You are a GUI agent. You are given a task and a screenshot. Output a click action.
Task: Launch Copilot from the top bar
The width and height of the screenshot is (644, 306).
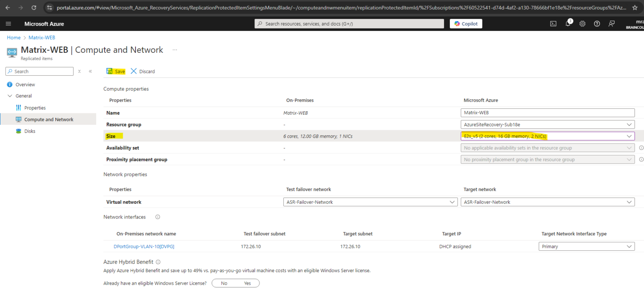point(466,23)
